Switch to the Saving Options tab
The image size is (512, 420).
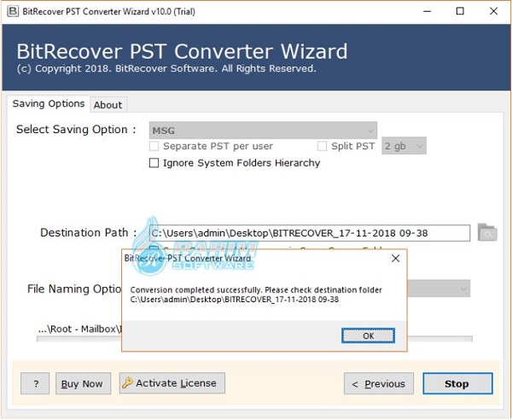coord(49,103)
